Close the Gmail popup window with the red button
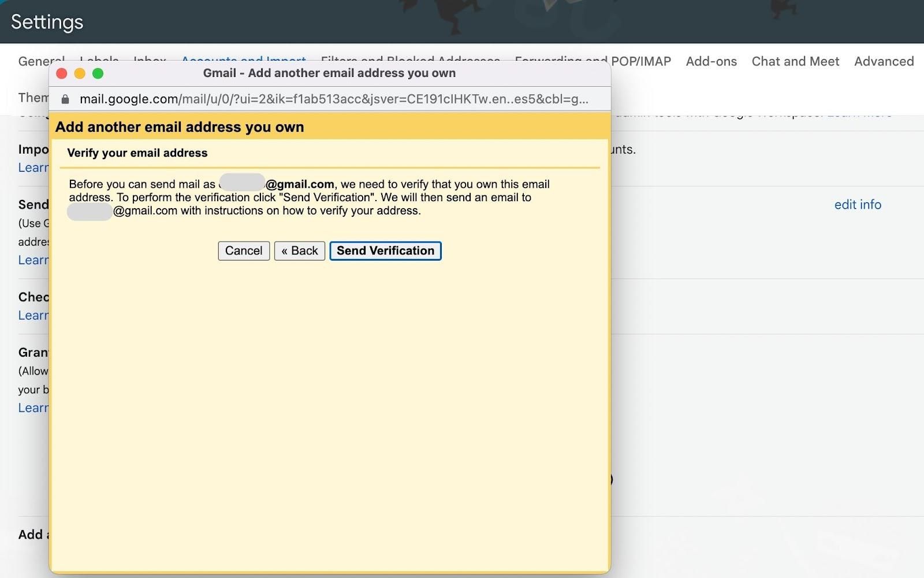 click(62, 73)
